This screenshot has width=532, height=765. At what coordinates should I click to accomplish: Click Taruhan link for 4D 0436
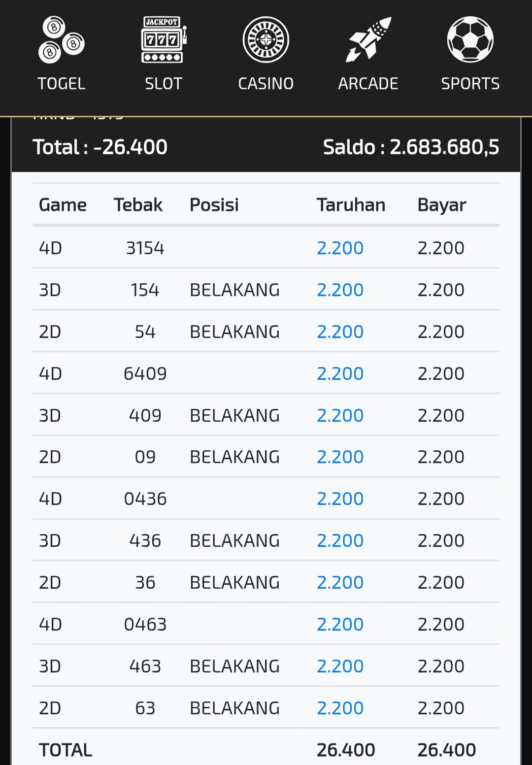[340, 499]
